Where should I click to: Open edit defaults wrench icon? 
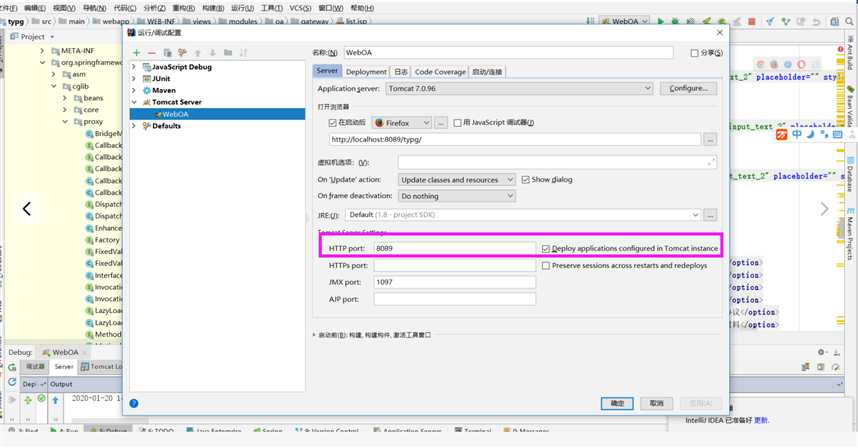coord(182,53)
